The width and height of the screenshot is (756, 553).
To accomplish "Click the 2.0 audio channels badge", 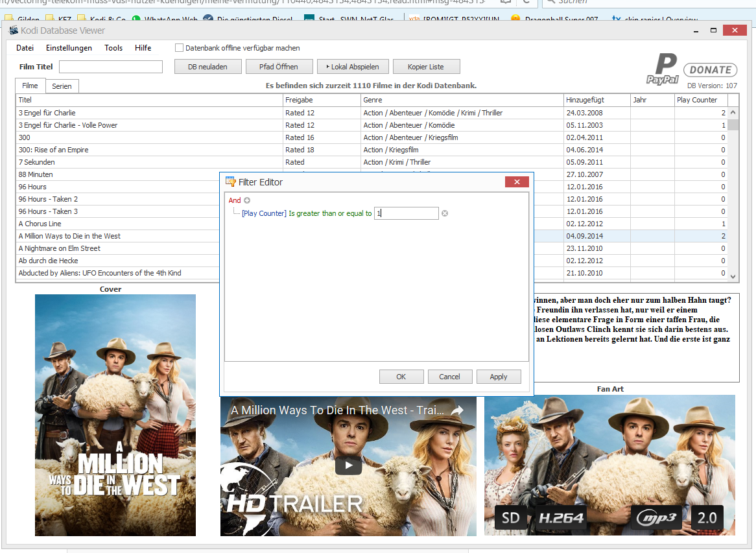I will (x=707, y=518).
